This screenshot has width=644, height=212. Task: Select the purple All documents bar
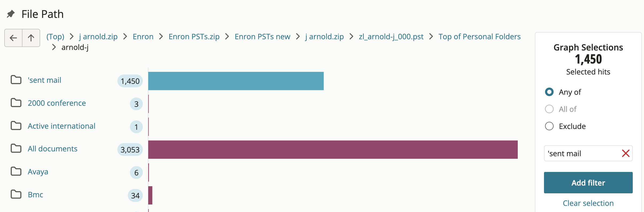point(333,150)
